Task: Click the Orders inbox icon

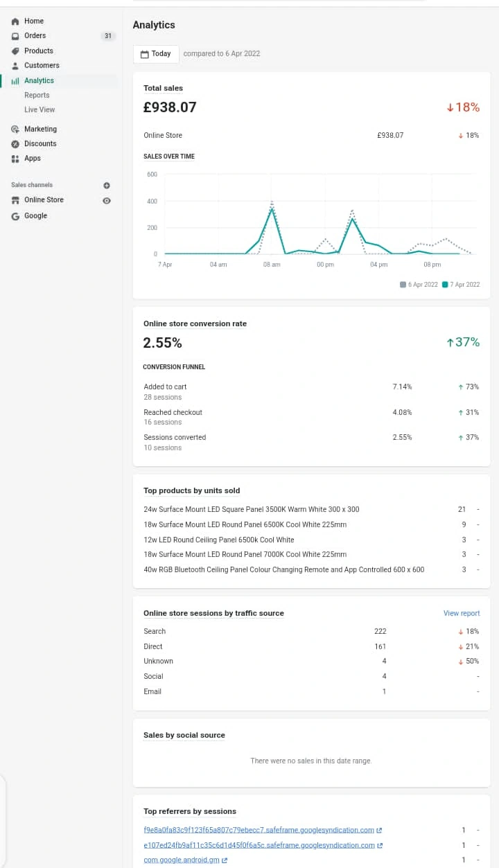Action: [x=15, y=36]
